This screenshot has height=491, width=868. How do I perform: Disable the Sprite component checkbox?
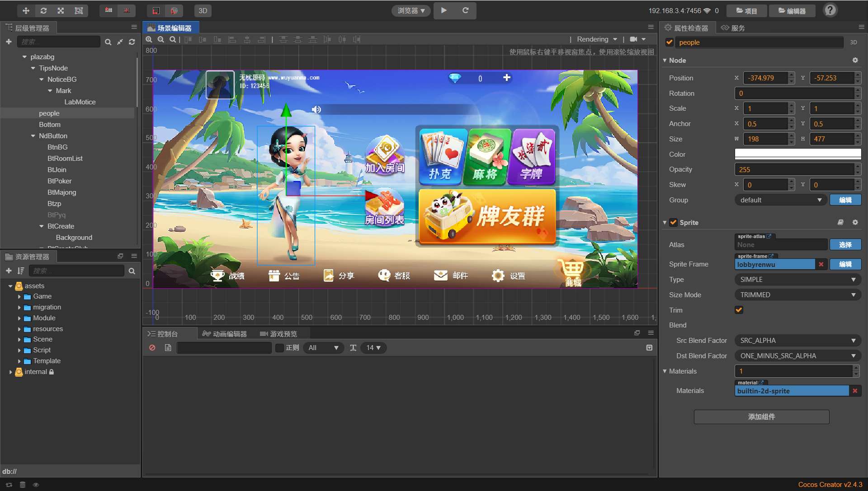coord(673,222)
